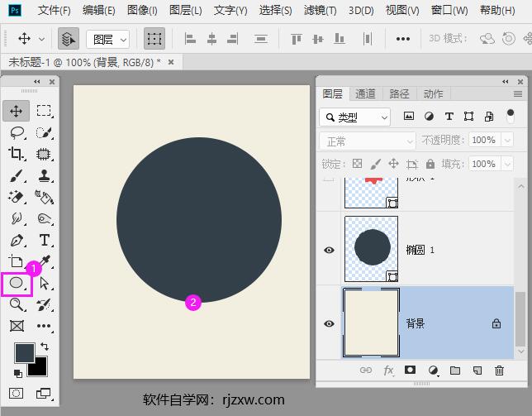Image resolution: width=532 pixels, height=416 pixels.
Task: Open the Move tool preset picker arrow
Action: (x=41, y=39)
